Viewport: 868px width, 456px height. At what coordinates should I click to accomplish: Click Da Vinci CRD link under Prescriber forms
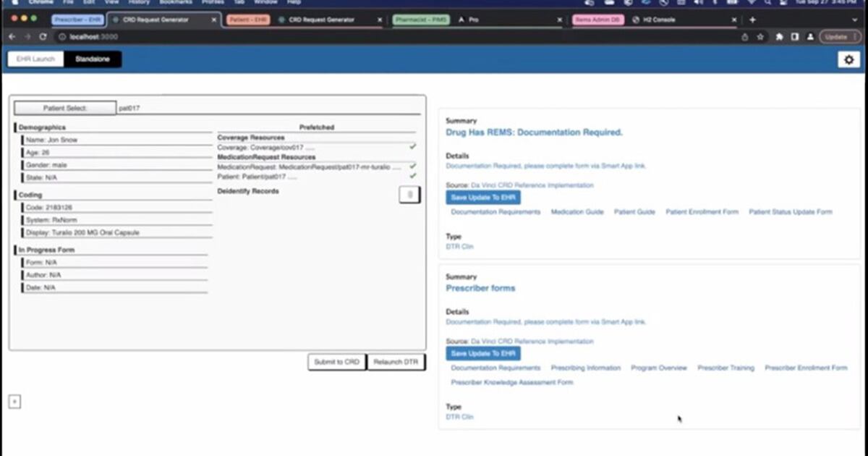click(532, 341)
